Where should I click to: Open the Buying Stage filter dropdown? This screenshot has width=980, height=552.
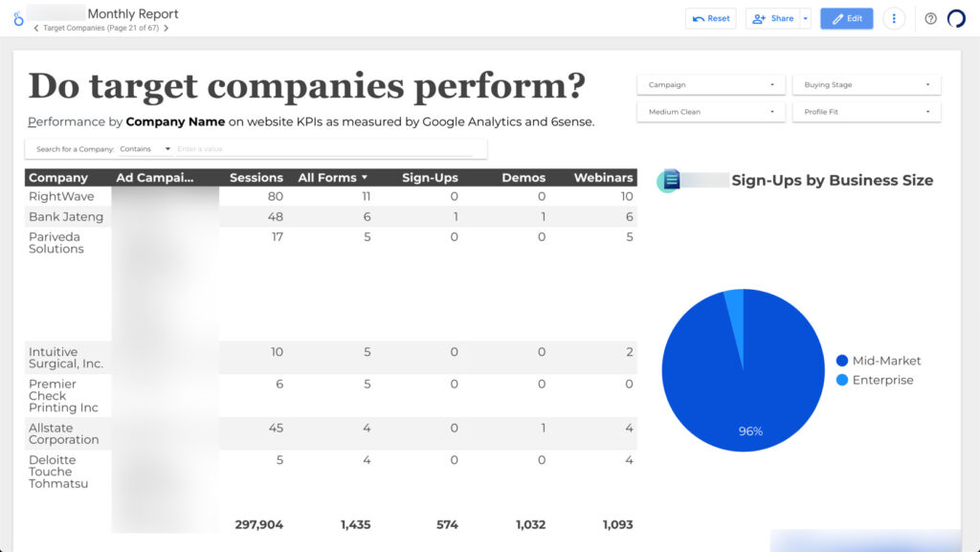point(866,84)
